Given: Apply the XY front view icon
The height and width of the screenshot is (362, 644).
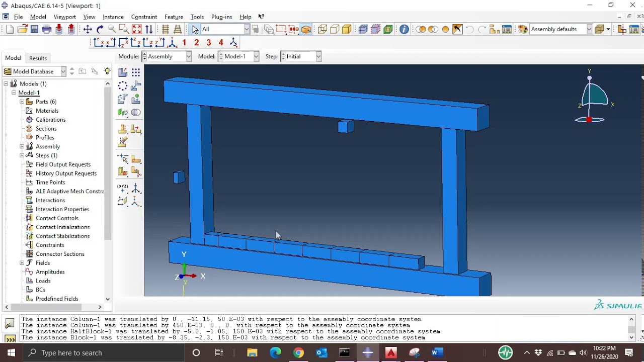Looking at the screenshot, I should [x=99, y=43].
